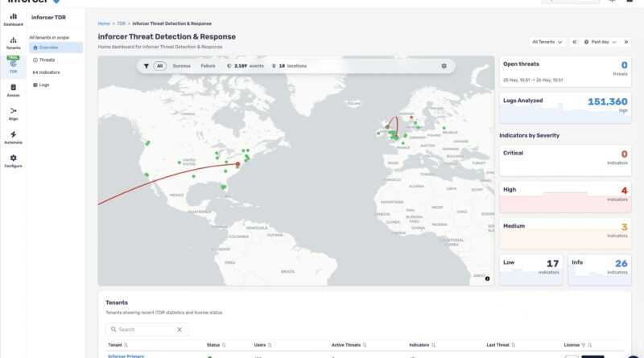Go to previous time period arrows
This screenshot has height=358, width=644.
[575, 42]
